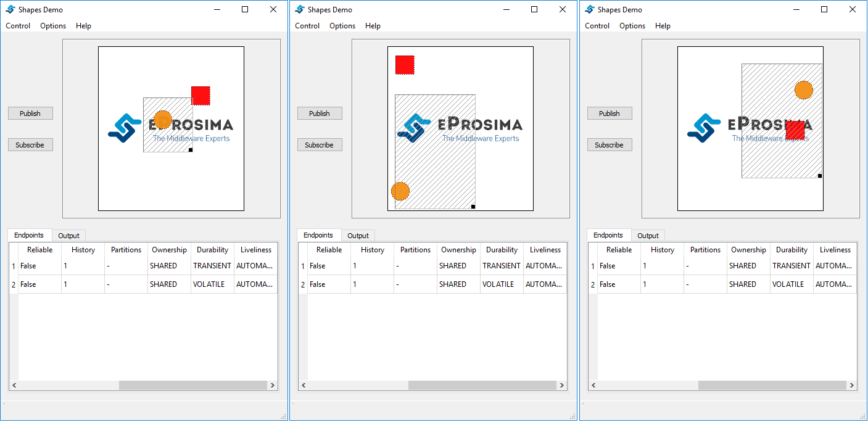Open Help menu in left window
This screenshot has height=422, width=868.
click(83, 26)
